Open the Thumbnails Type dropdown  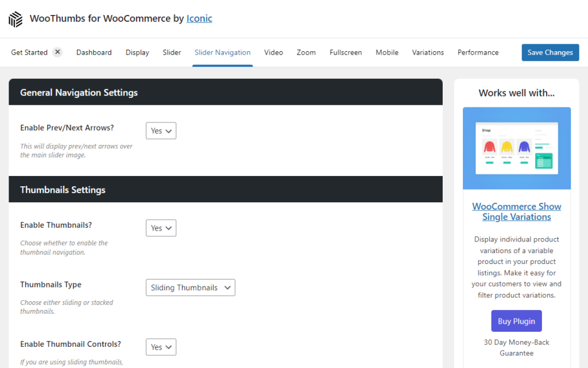[190, 287]
